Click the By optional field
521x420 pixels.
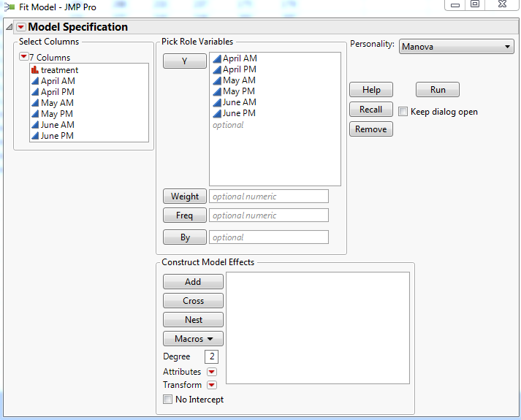tap(269, 237)
